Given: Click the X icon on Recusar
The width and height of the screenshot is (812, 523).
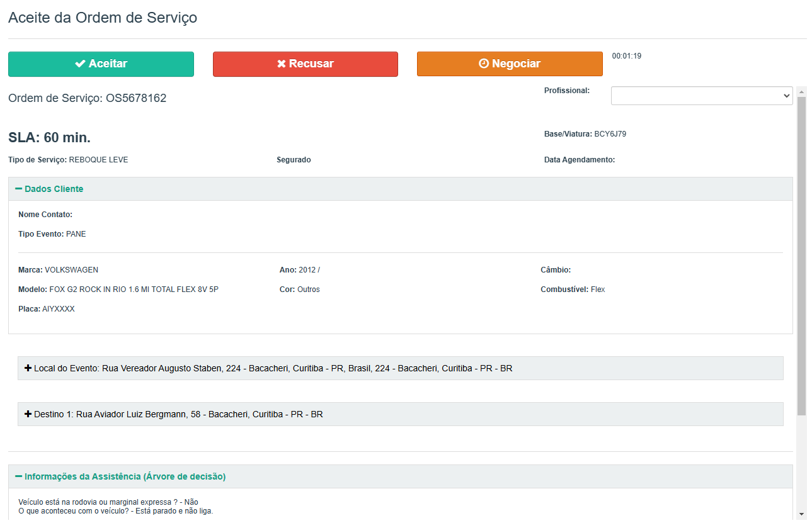Looking at the screenshot, I should (x=282, y=64).
